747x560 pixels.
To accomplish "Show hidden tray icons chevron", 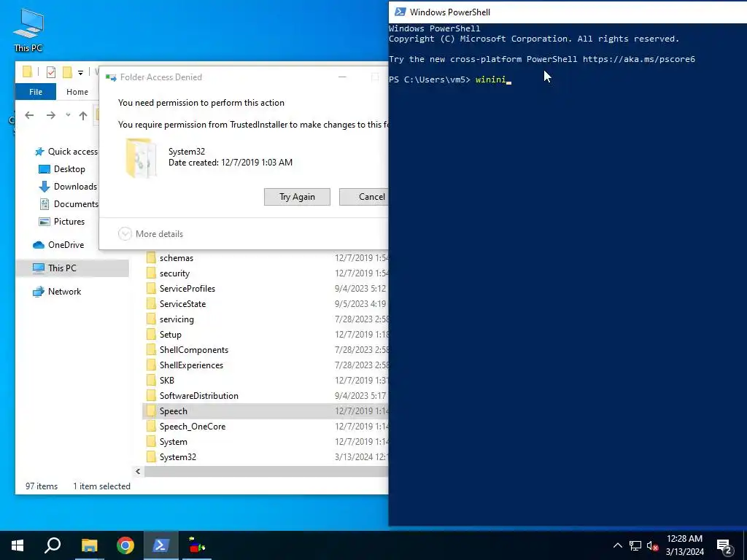I will (x=617, y=545).
